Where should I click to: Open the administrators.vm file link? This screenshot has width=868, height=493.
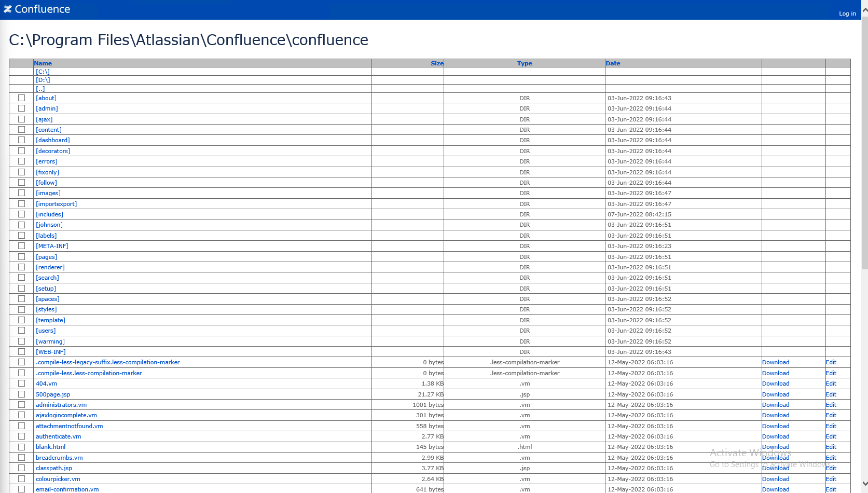click(x=61, y=405)
